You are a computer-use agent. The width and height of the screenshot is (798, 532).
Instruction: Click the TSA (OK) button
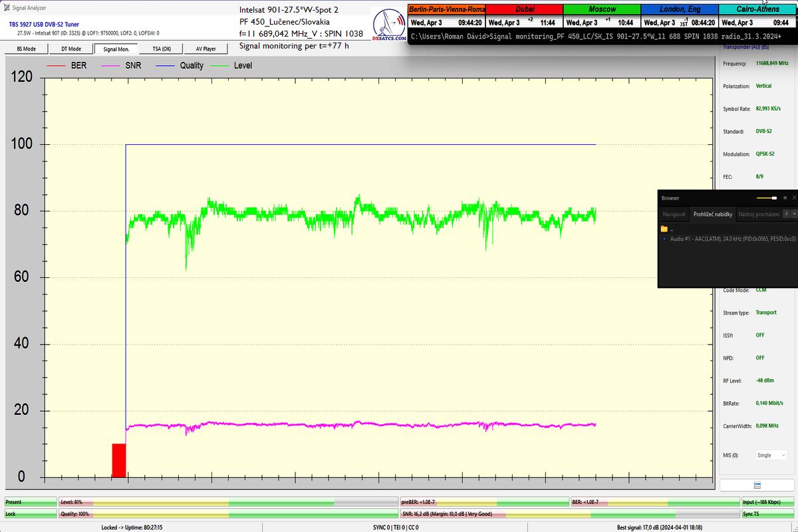tap(161, 49)
